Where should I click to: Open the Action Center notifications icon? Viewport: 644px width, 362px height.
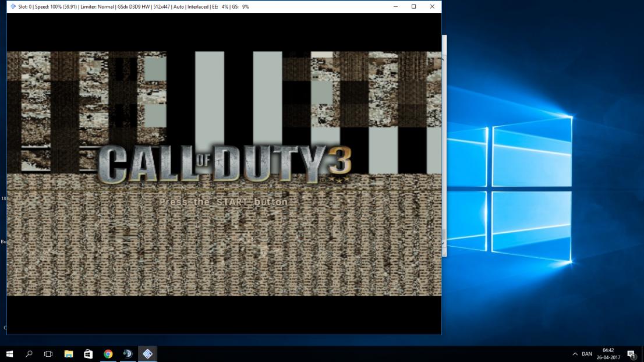click(631, 354)
